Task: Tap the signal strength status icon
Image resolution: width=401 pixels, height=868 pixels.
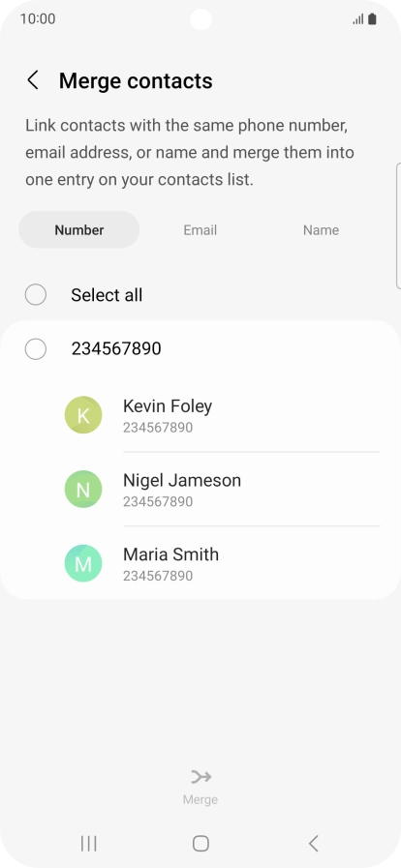Action: pyautogui.click(x=357, y=19)
